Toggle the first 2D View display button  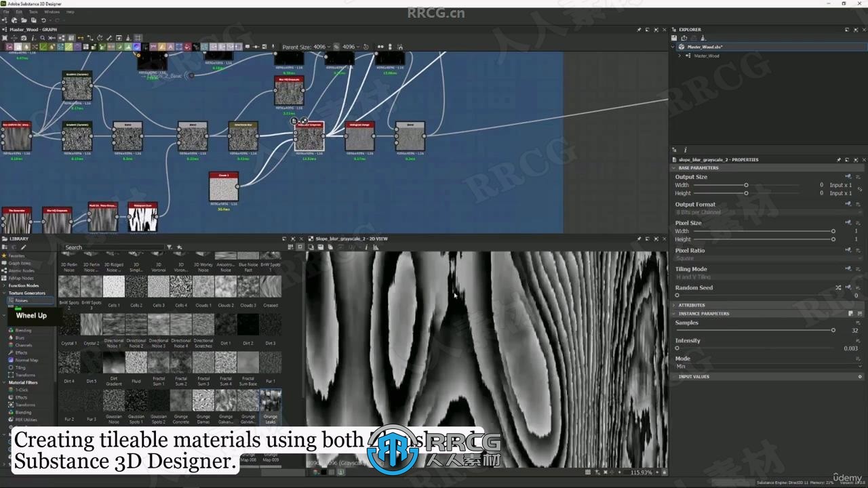[311, 247]
